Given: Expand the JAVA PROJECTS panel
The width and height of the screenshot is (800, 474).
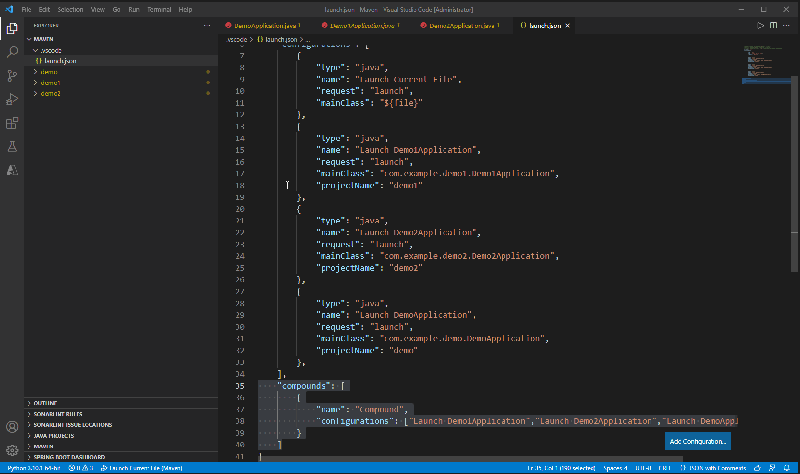Looking at the screenshot, I should [121, 436].
